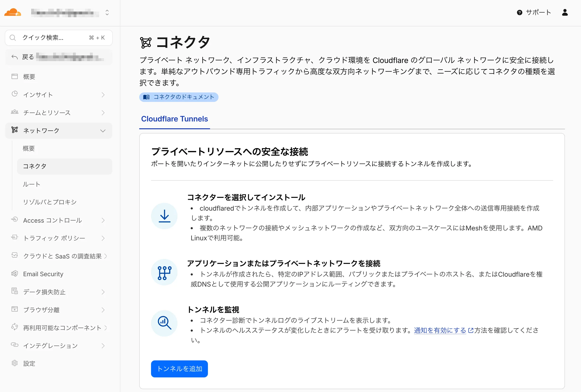
Task: Click the magnifier chart monitor icon
Action: (164, 323)
